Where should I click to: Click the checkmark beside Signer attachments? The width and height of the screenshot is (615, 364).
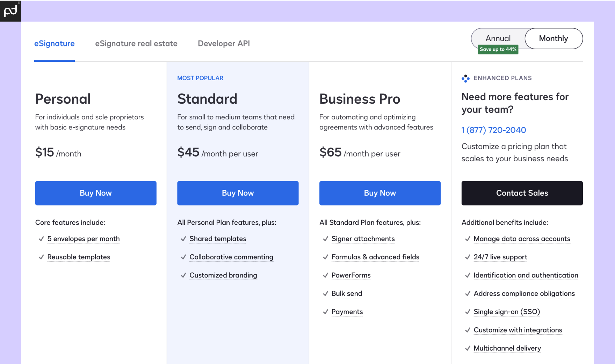[x=325, y=239]
